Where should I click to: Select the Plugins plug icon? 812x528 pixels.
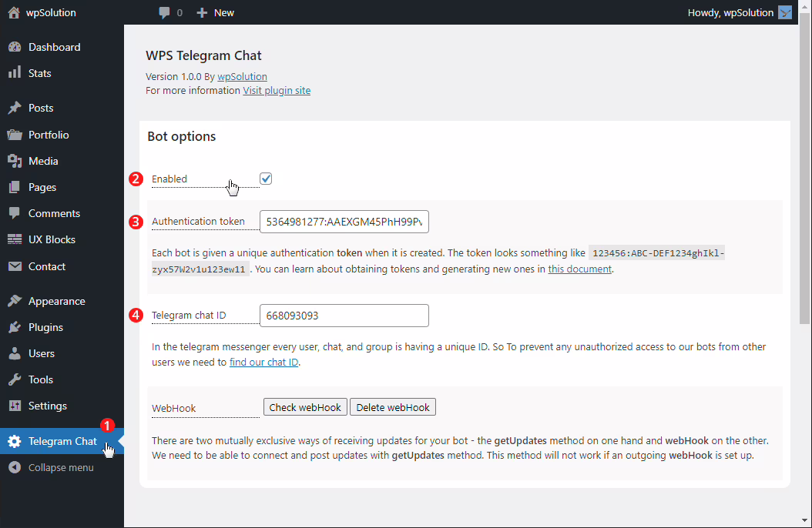point(15,327)
